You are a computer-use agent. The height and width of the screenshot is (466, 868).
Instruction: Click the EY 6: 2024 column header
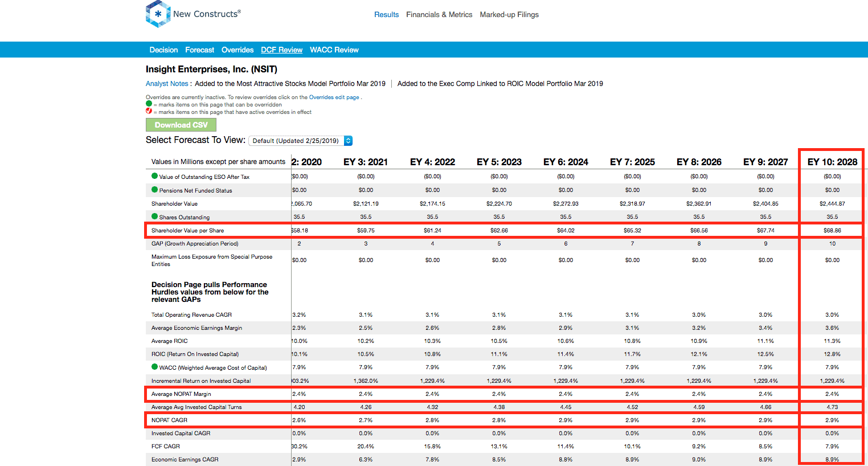[566, 162]
